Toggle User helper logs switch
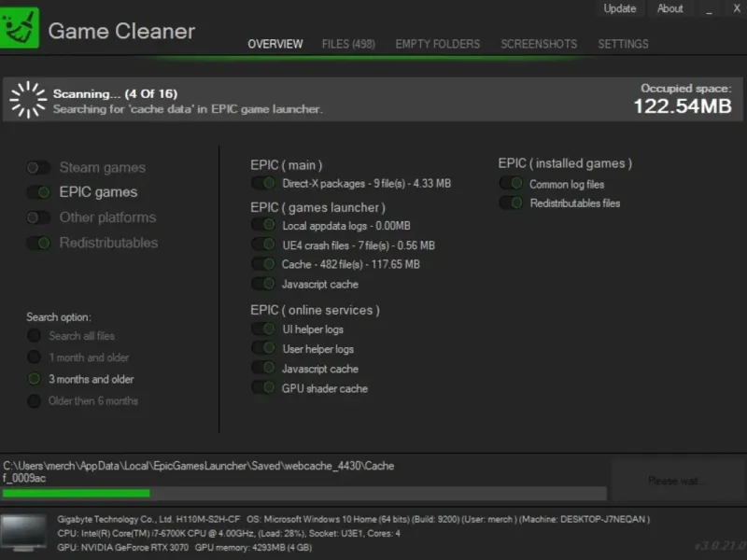The image size is (747, 560). click(x=263, y=348)
